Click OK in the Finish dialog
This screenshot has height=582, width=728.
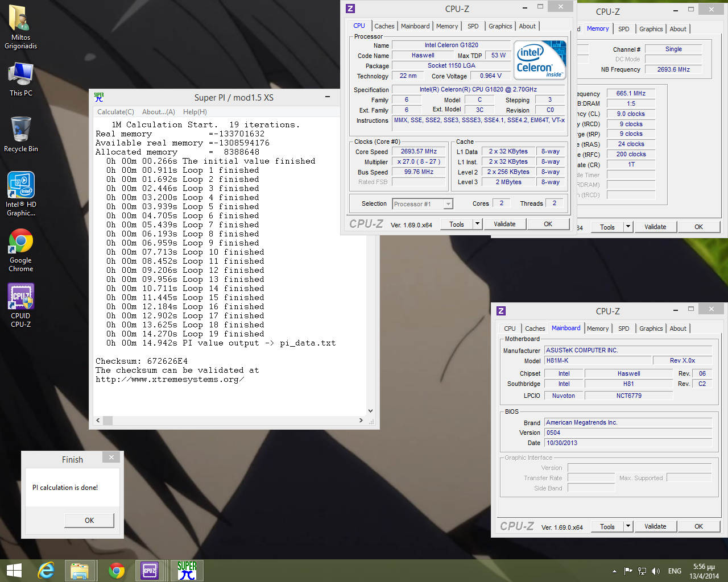point(89,521)
